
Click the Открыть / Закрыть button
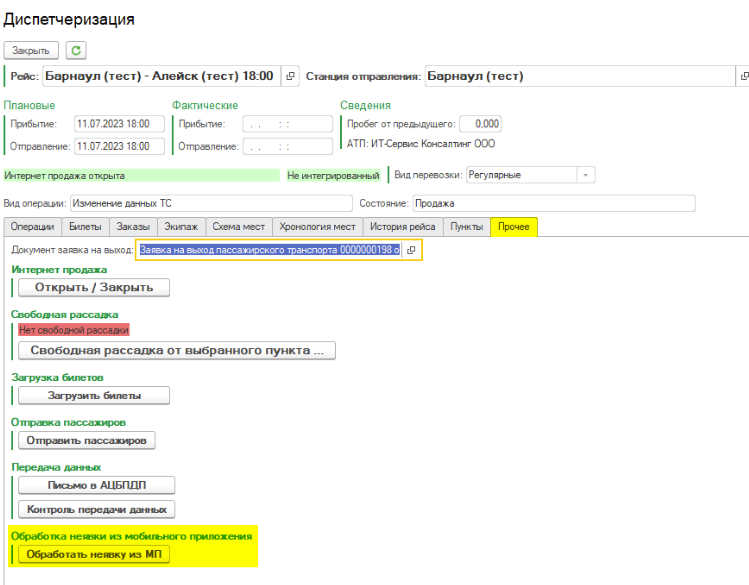click(94, 288)
